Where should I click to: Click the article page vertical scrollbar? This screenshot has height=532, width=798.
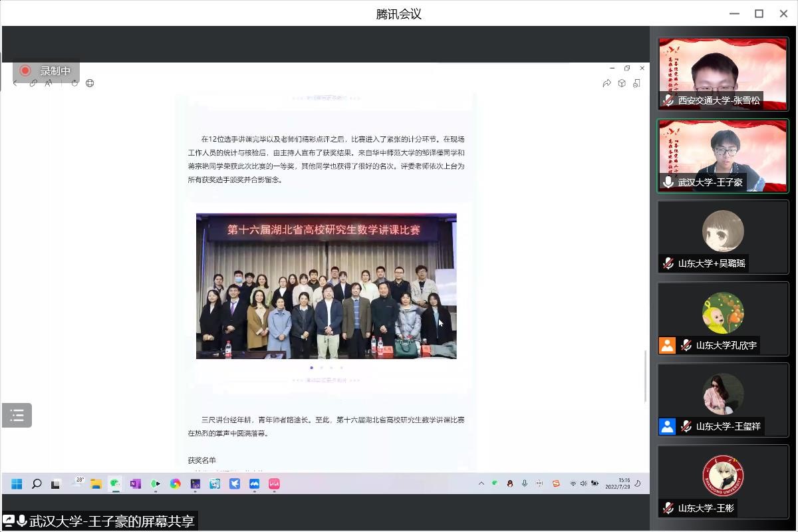pyautogui.click(x=645, y=376)
